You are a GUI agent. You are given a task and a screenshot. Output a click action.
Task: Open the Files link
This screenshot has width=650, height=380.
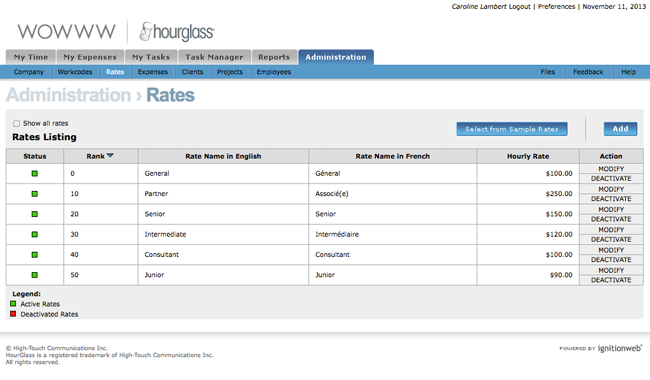coord(548,72)
